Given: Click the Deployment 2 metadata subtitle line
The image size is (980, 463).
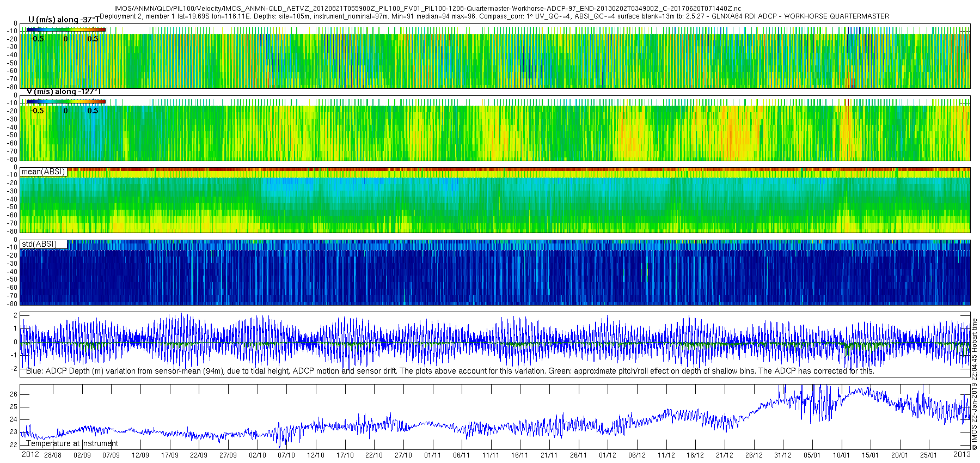Looking at the screenshot, I should point(494,16).
